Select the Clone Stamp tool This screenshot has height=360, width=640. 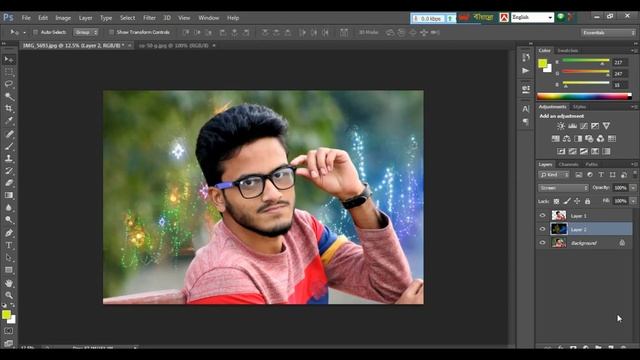tap(9, 158)
